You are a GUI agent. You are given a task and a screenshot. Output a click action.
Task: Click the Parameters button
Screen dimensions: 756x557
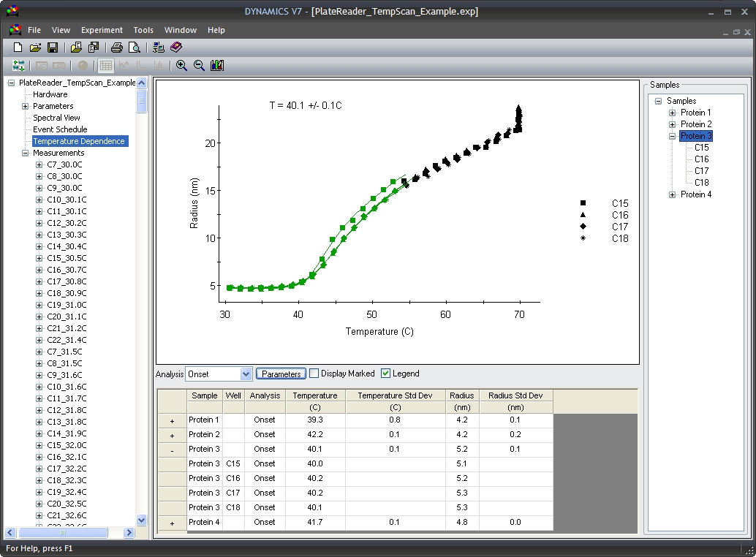pyautogui.click(x=281, y=374)
